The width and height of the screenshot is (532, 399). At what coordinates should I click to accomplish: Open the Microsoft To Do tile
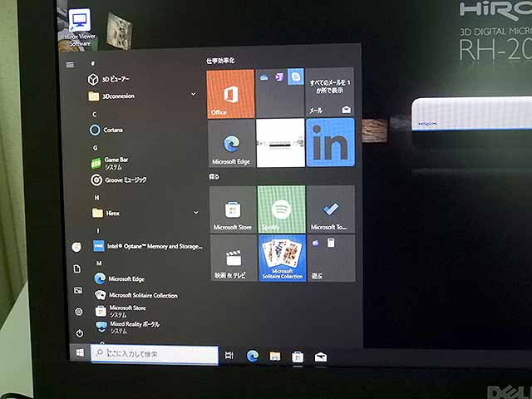331,209
